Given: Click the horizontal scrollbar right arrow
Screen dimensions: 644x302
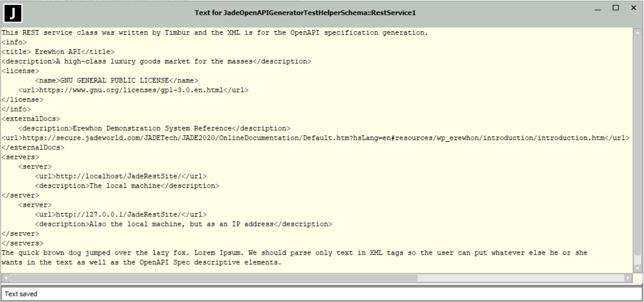Looking at the screenshot, I should (628, 278).
